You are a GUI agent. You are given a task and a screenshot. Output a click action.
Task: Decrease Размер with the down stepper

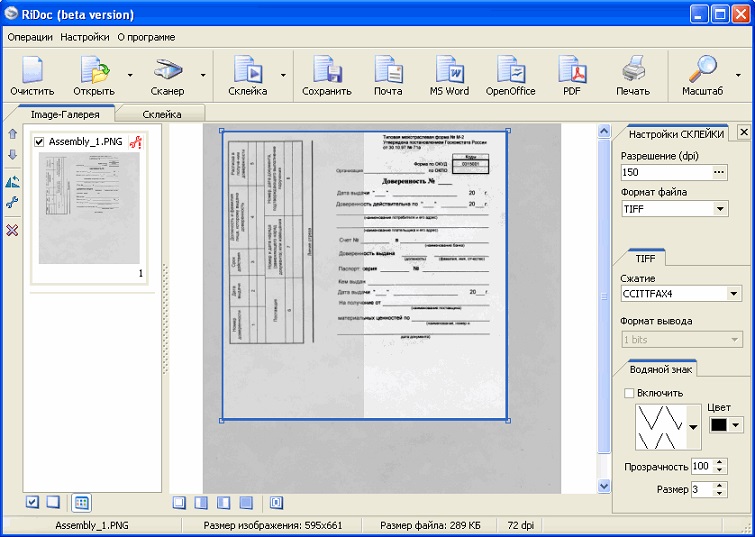click(719, 493)
